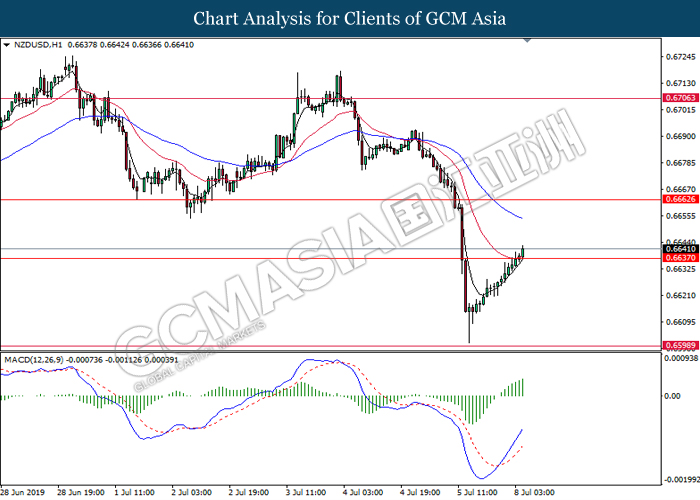Select the red 0.67063 price tag

pos(678,99)
